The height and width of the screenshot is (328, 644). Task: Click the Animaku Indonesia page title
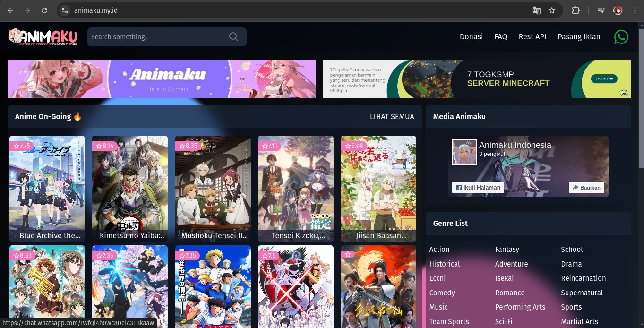(515, 145)
